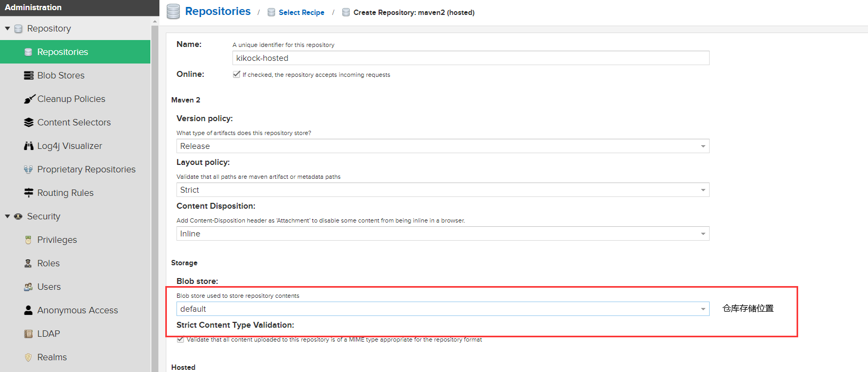
Task: Open LDAP in the sidebar
Action: tap(75, 334)
